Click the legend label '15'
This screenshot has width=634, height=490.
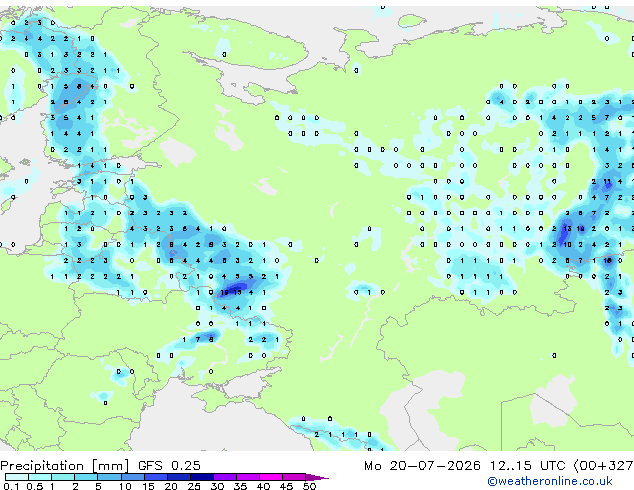click(148, 486)
